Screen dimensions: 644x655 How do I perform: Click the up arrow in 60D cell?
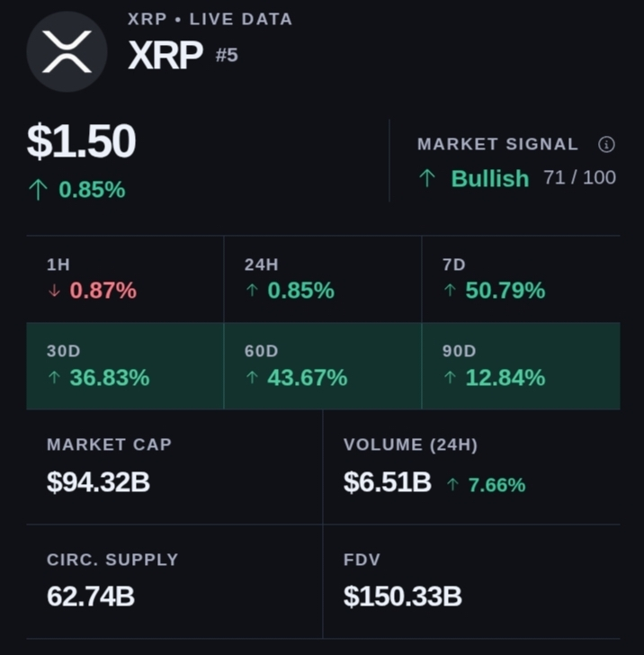pos(252,377)
